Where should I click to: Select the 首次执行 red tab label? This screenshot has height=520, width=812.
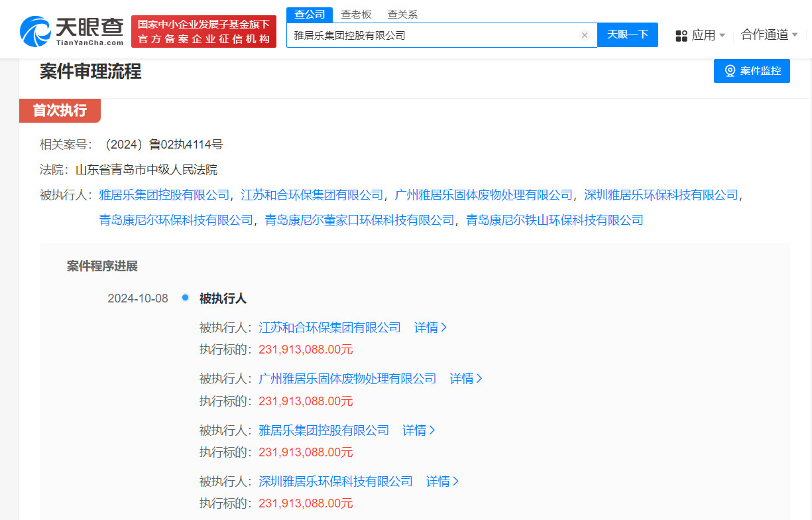click(60, 111)
